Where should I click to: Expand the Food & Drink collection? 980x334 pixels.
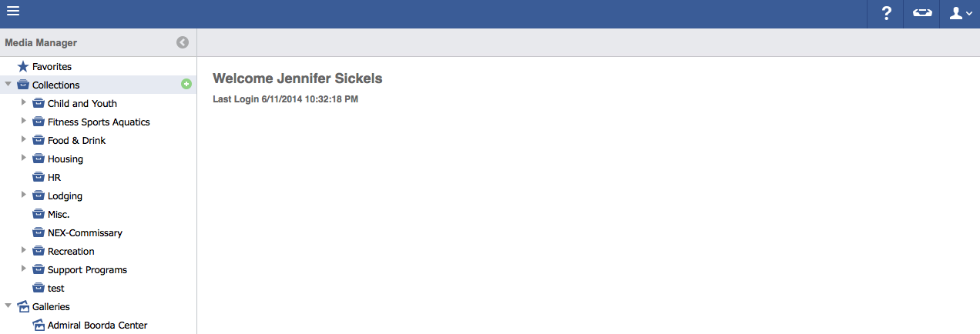[24, 140]
